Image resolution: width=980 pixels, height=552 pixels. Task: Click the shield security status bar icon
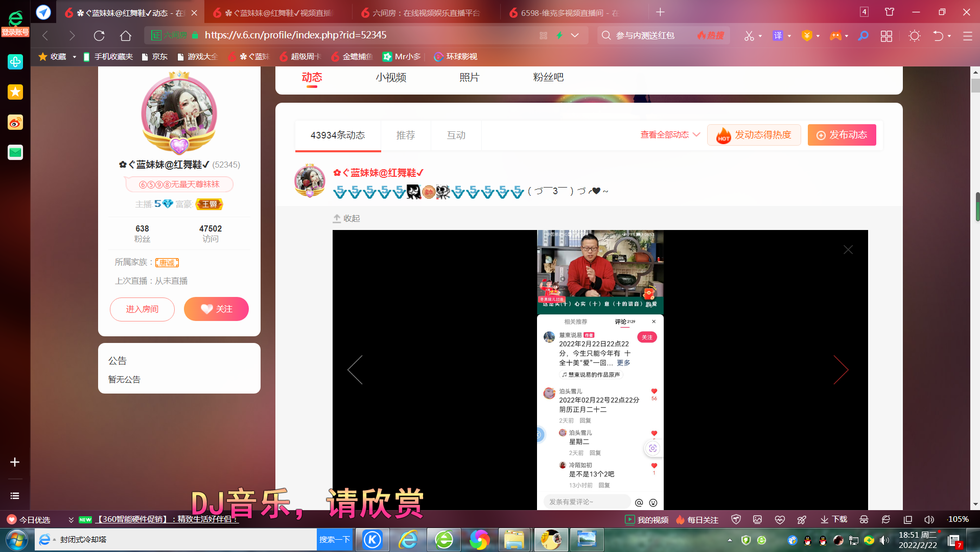point(736,519)
